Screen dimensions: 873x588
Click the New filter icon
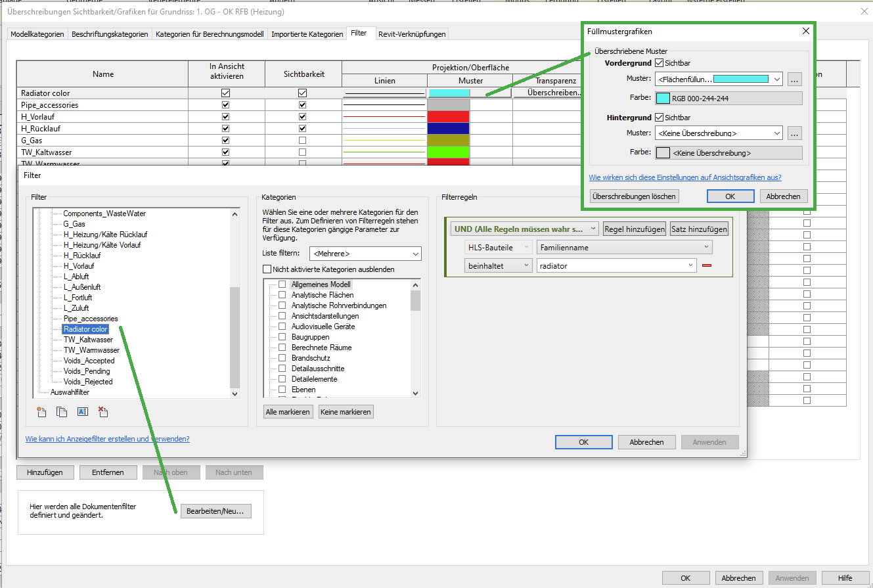[41, 412]
